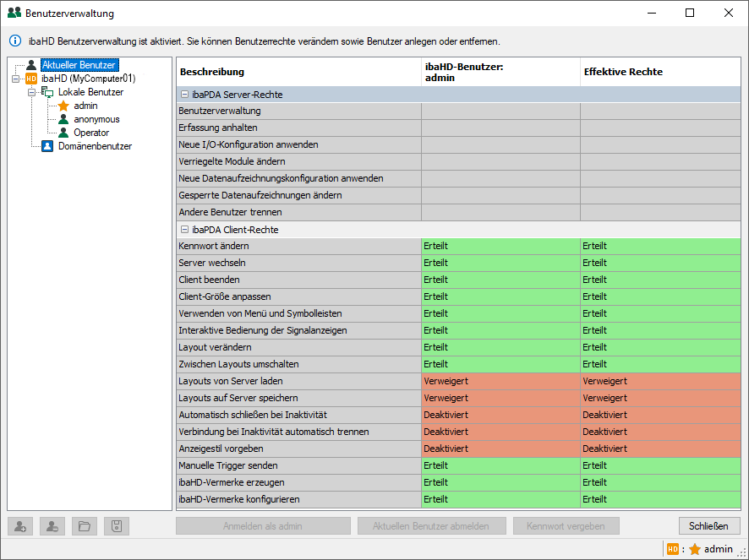Screen dimensions: 749x560
Task: Click the open folder icon button
Action: tap(85, 526)
